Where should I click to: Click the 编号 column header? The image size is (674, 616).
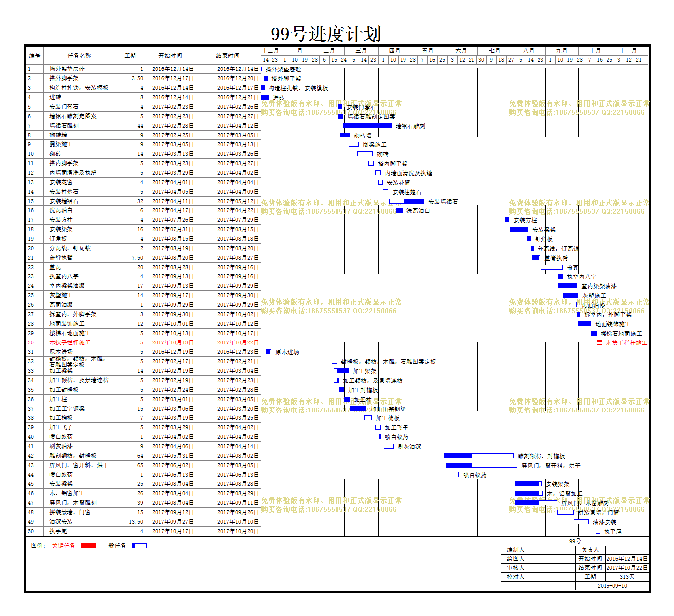pos(35,56)
